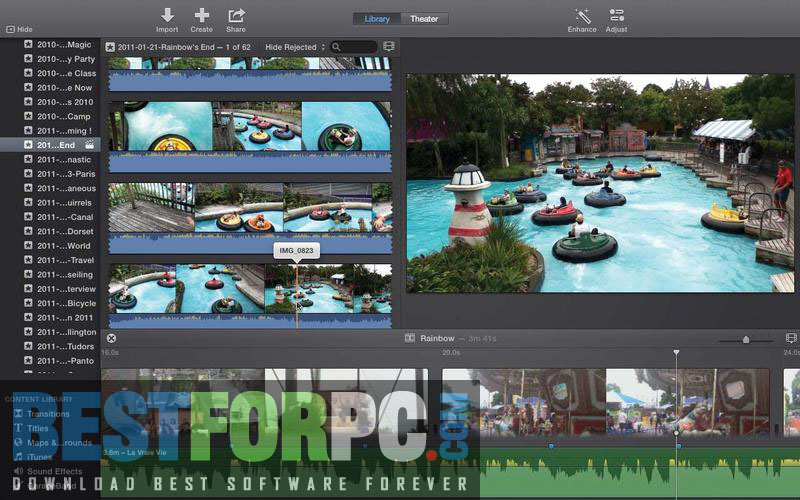Image resolution: width=800 pixels, height=500 pixels.
Task: Select the 2011-...uirrels event
Action: [x=64, y=202]
